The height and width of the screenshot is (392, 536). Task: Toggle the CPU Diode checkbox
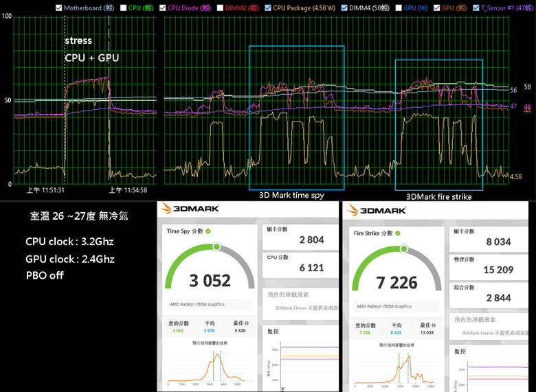pos(162,8)
